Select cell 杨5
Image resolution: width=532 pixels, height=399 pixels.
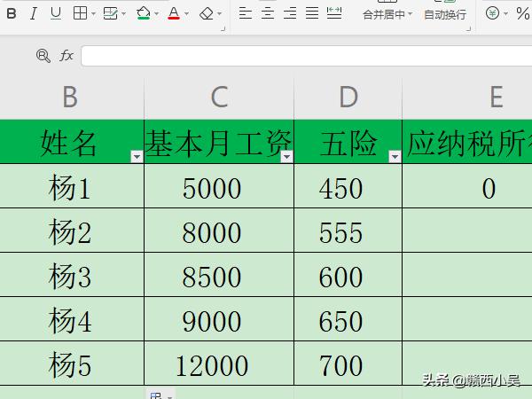[72, 364]
